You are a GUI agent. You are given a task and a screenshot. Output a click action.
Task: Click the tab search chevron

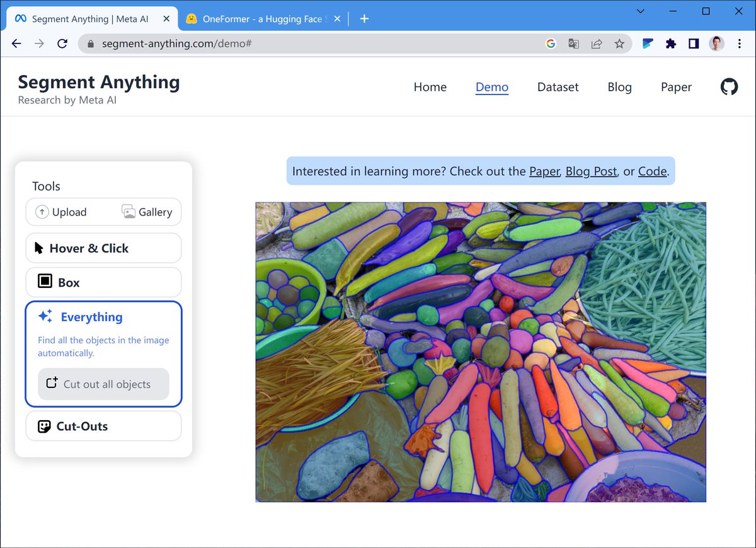click(641, 11)
